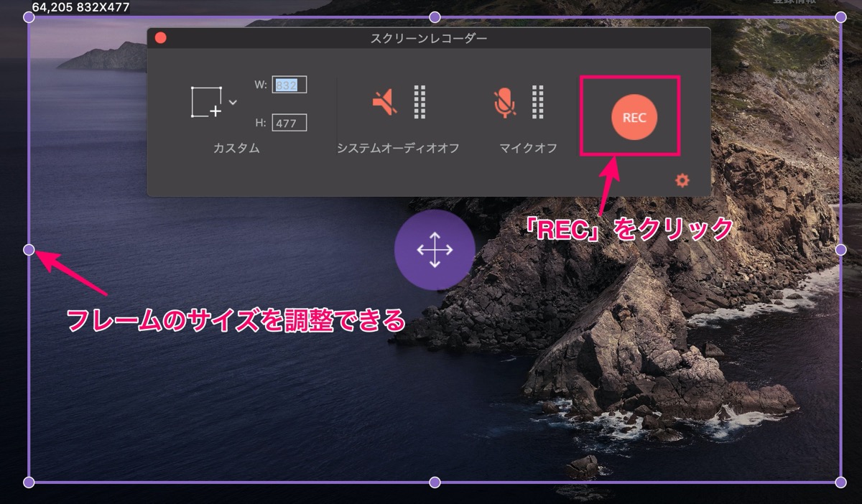Viewport: 862px width, 504px height.
Task: Click the システムオーディオオフ label
Action: 398,149
